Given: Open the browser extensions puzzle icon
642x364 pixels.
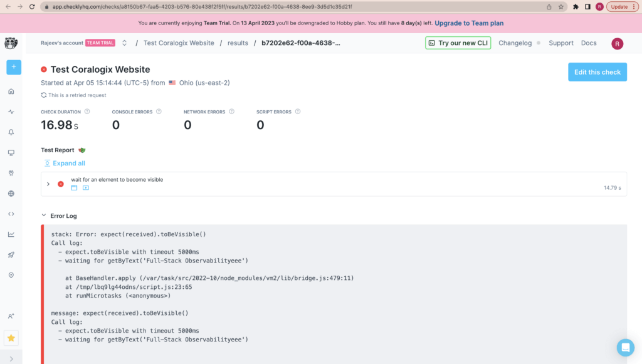Looking at the screenshot, I should [x=576, y=6].
